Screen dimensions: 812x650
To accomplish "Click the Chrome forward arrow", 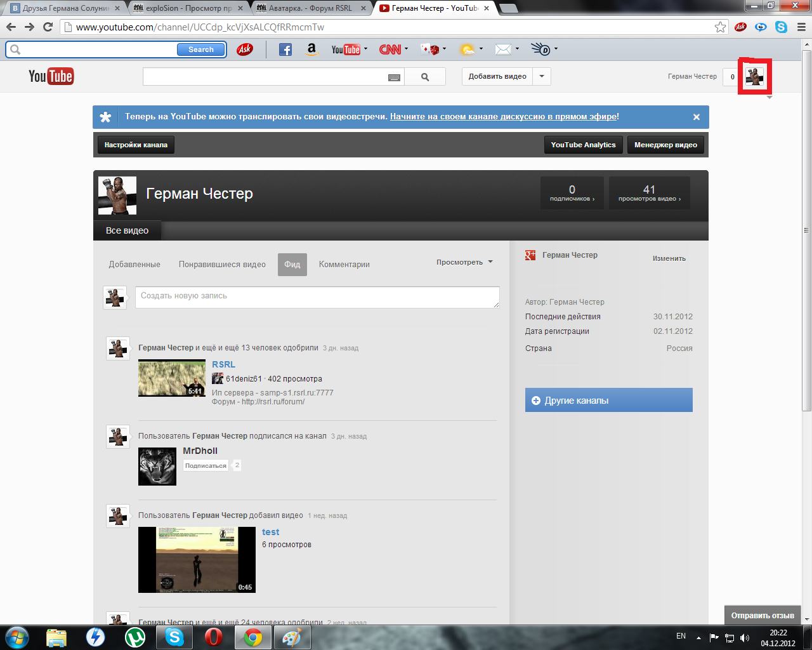I will pyautogui.click(x=29, y=27).
